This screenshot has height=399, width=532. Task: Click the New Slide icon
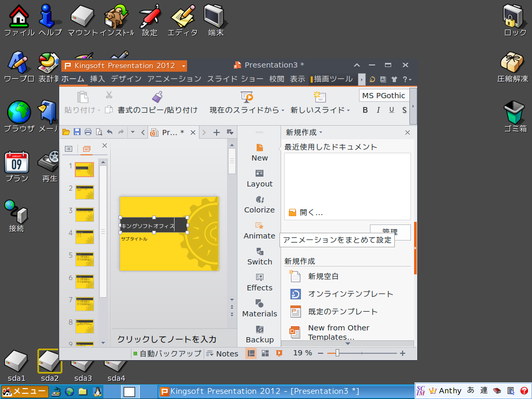(320, 97)
